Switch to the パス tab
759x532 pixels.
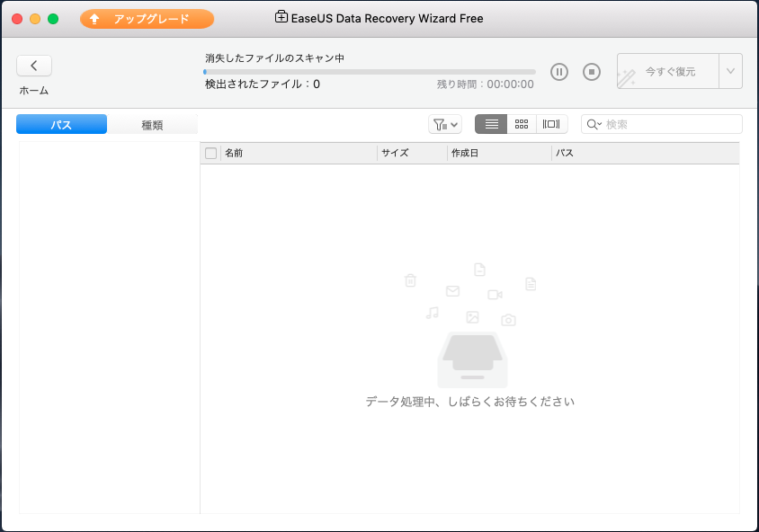pyautogui.click(x=61, y=124)
